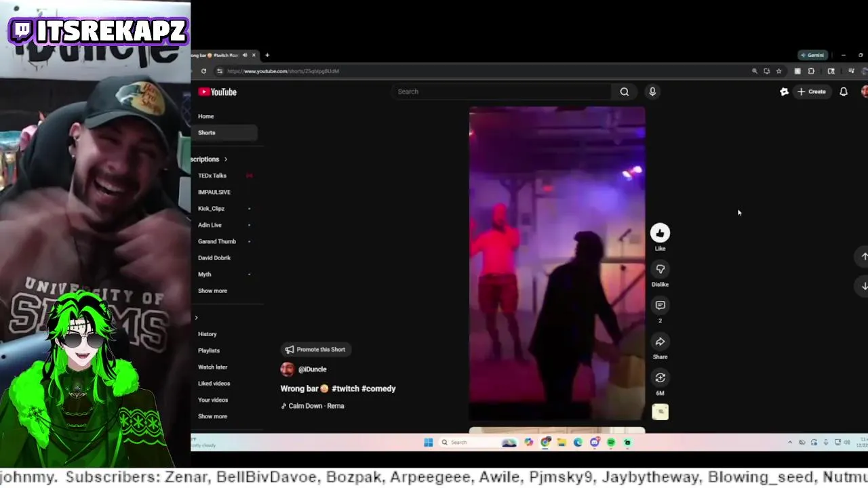Screen dimensions: 868x488
Task: Open the Adin Live subscription
Action: coord(210,225)
